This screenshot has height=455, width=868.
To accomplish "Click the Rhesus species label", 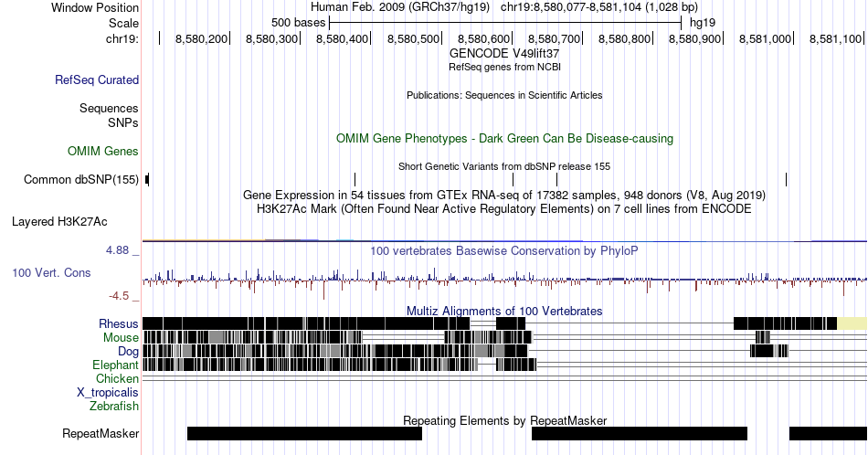I will tap(119, 323).
